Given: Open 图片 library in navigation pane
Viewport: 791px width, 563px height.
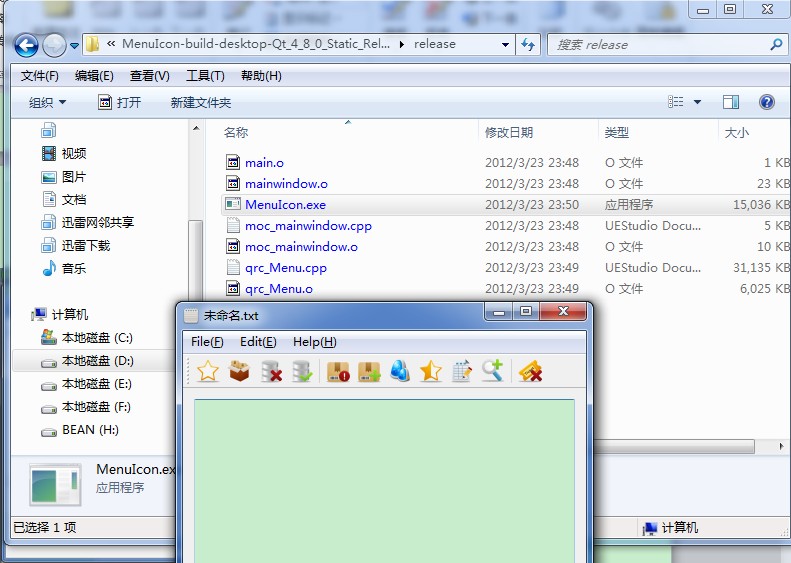Looking at the screenshot, I should point(74,177).
